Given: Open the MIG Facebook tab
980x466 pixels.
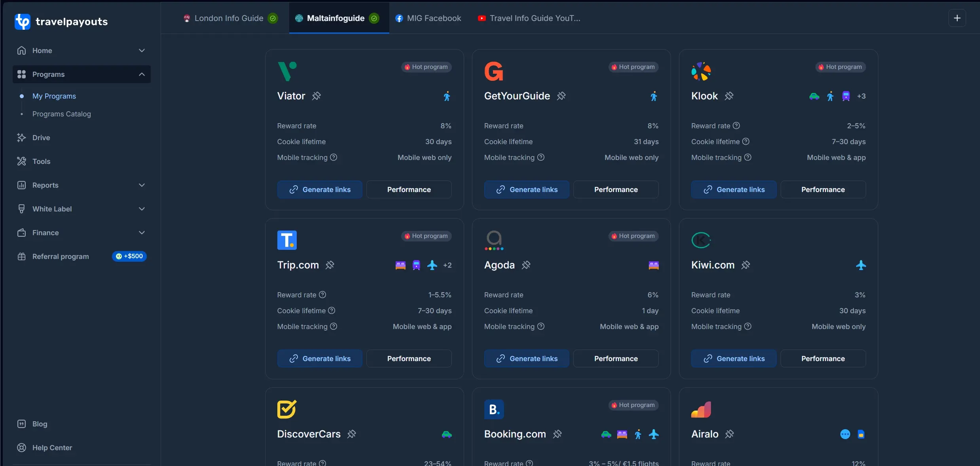Looking at the screenshot, I should point(429,18).
